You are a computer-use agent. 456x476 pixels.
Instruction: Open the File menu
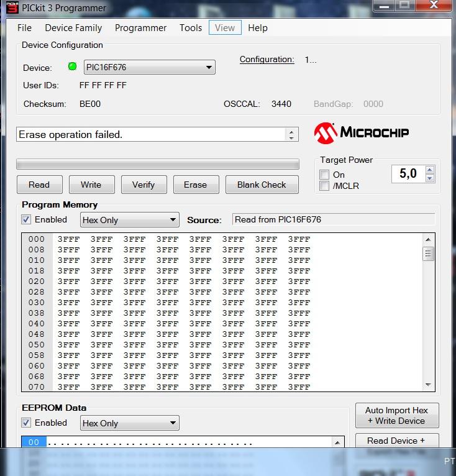[24, 28]
